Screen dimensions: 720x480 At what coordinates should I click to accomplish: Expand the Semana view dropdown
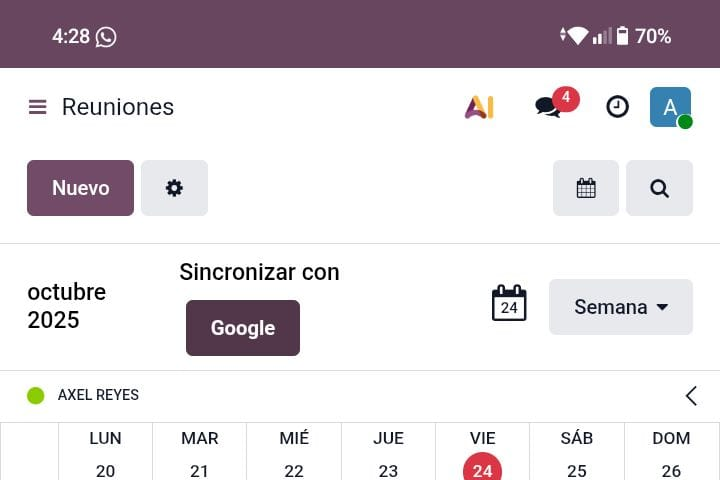[620, 307]
